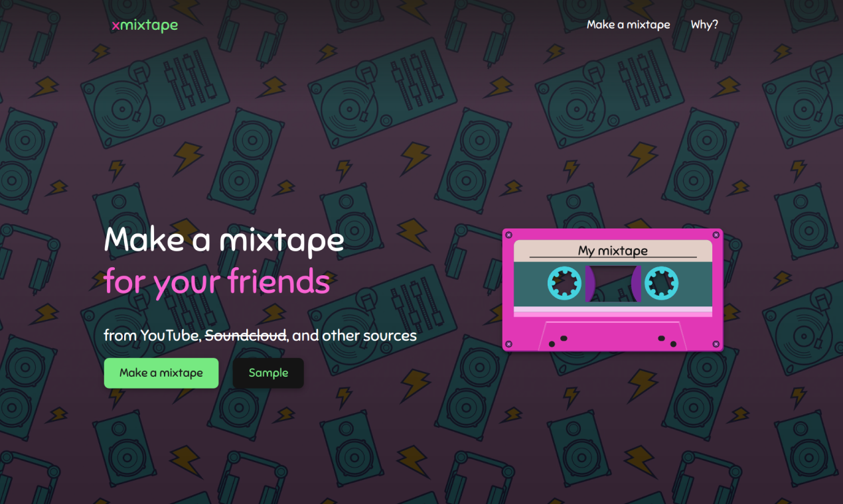Open the 'Make a mixtape' navigation link
The width and height of the screenshot is (843, 504).
628,25
